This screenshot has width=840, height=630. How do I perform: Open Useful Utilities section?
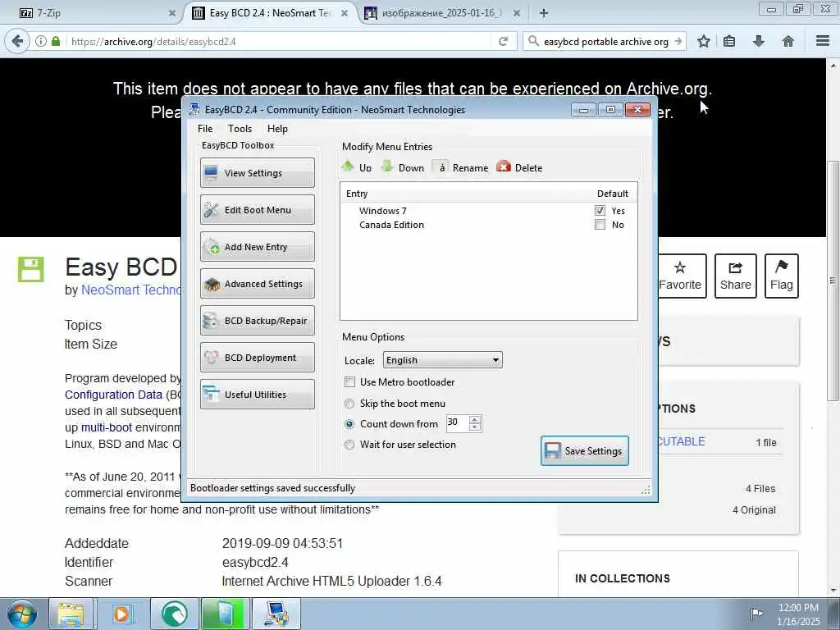tap(257, 395)
